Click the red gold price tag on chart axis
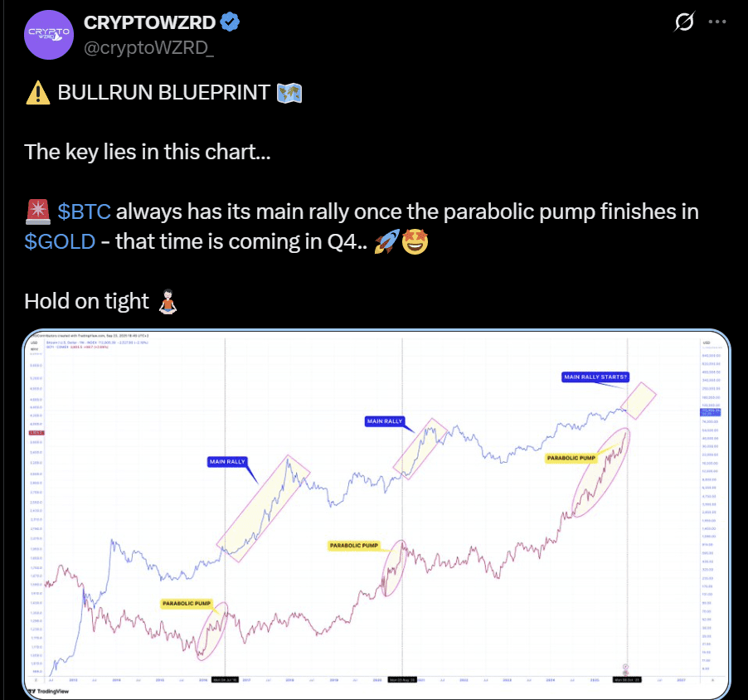 [x=37, y=433]
